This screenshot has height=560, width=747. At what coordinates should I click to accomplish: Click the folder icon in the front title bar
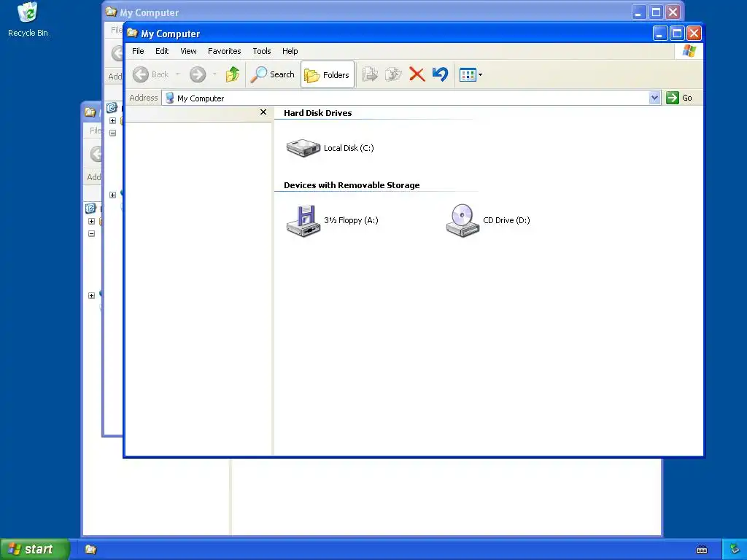tap(133, 33)
